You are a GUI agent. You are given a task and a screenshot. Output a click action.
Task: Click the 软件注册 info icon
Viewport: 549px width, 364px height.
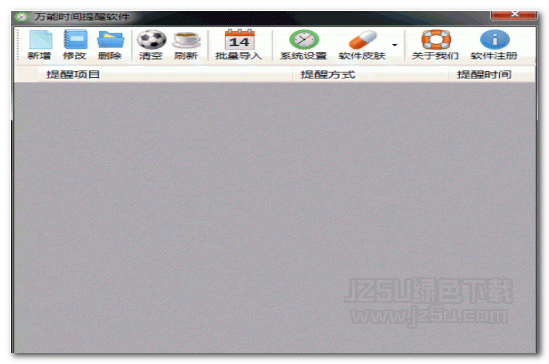coord(494,39)
